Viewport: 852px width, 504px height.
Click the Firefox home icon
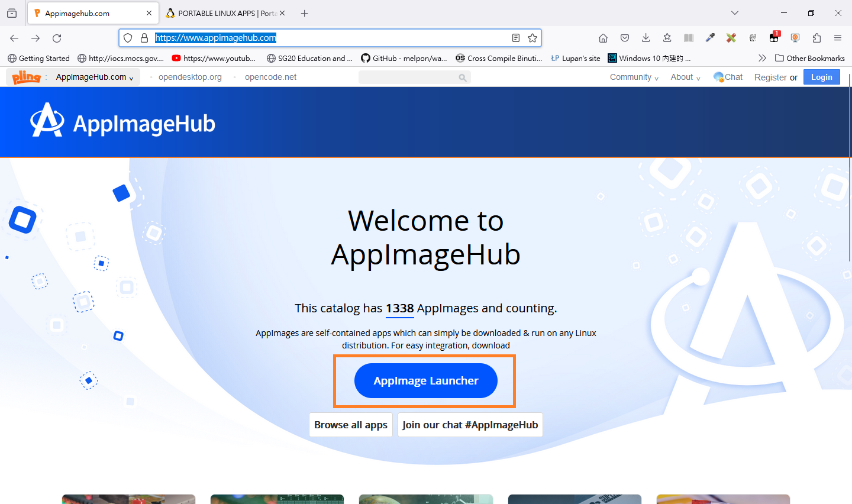[603, 38]
